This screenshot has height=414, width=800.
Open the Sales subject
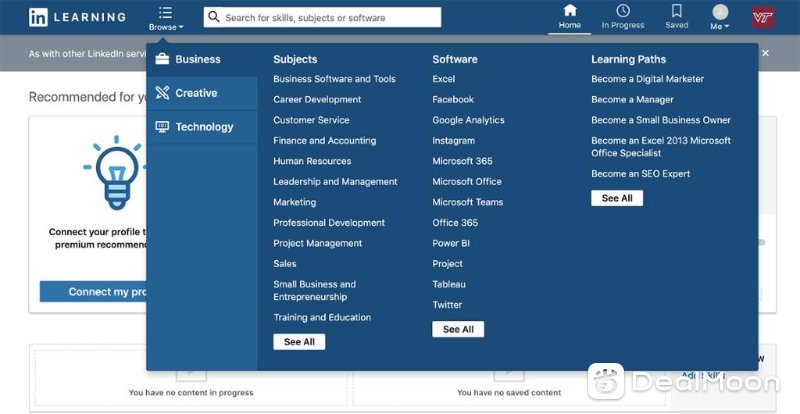click(285, 263)
